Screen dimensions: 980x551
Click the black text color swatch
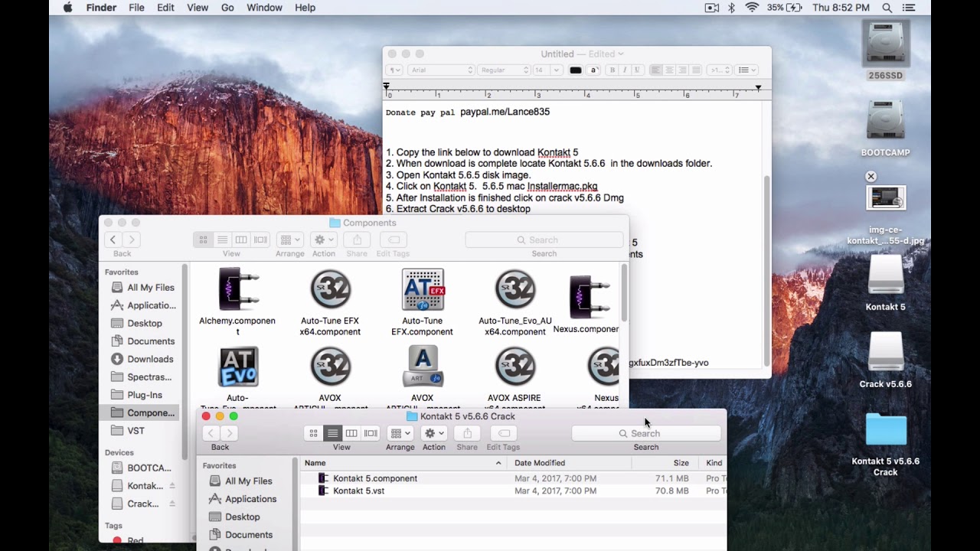[576, 70]
